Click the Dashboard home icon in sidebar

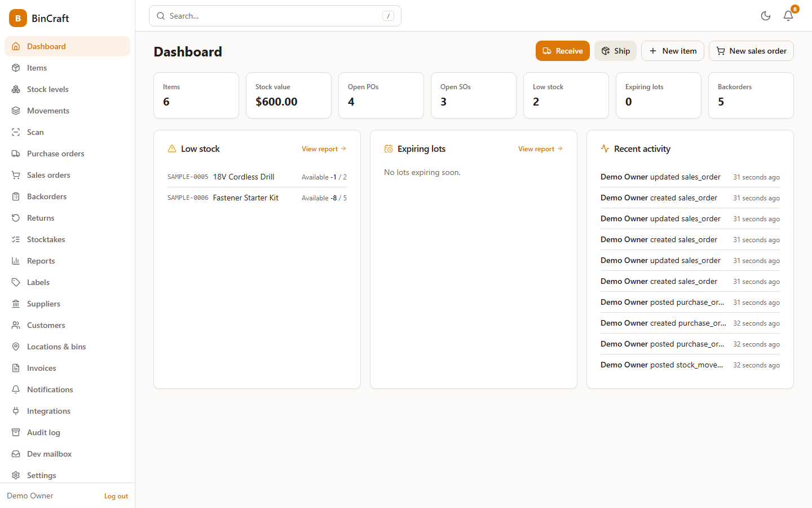[x=16, y=46]
